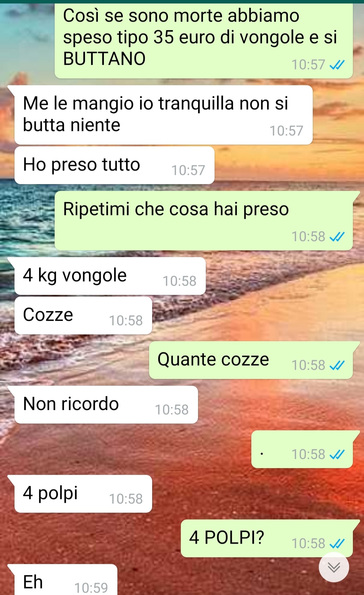This screenshot has height=595, width=364.
Task: Tap read ticks on 'Ripetimi che cosa hai preso'
Action: click(337, 237)
